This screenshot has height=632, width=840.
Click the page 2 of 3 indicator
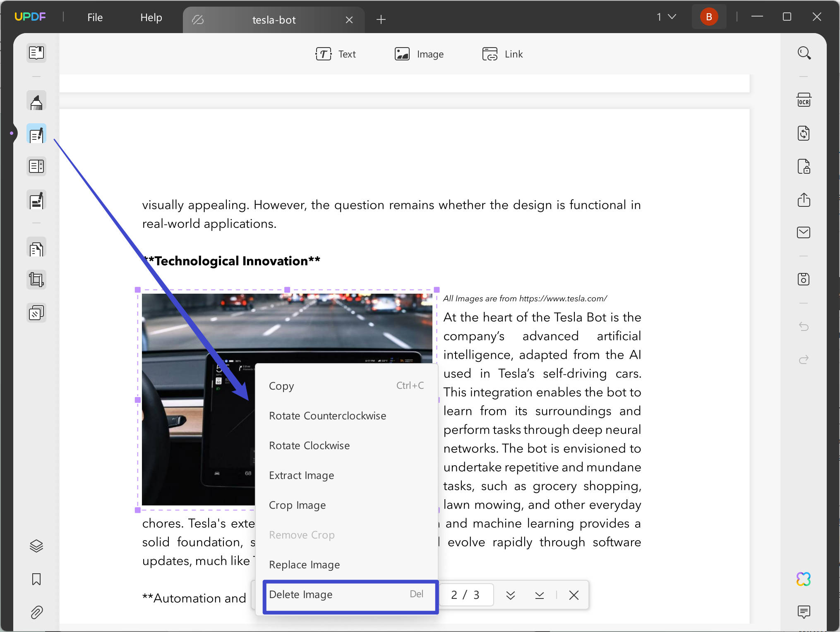click(466, 594)
